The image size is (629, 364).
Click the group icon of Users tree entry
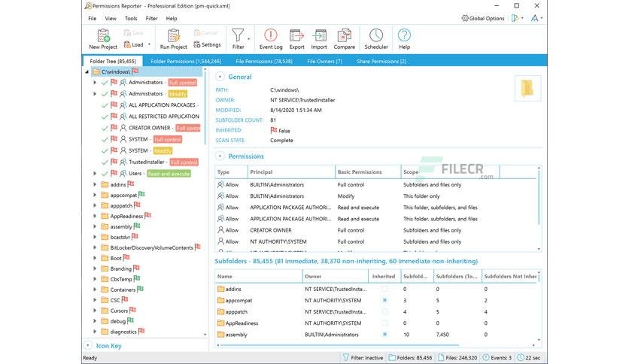123,173
